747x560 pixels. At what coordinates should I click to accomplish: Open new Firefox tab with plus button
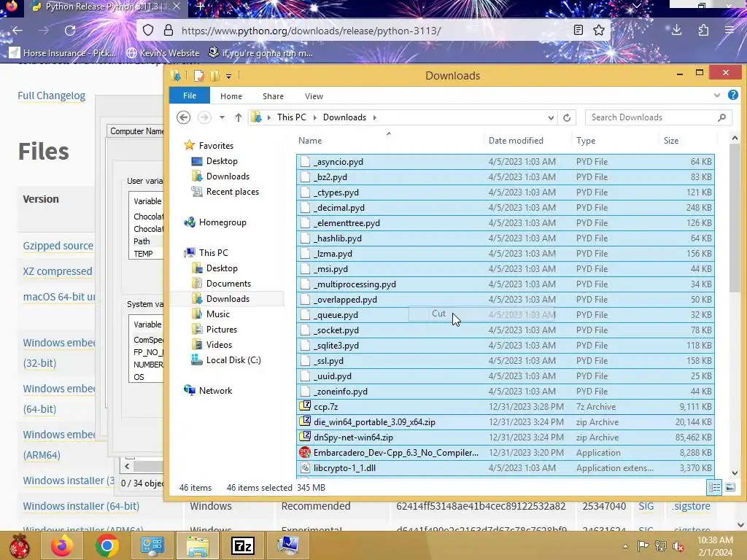pos(201,7)
